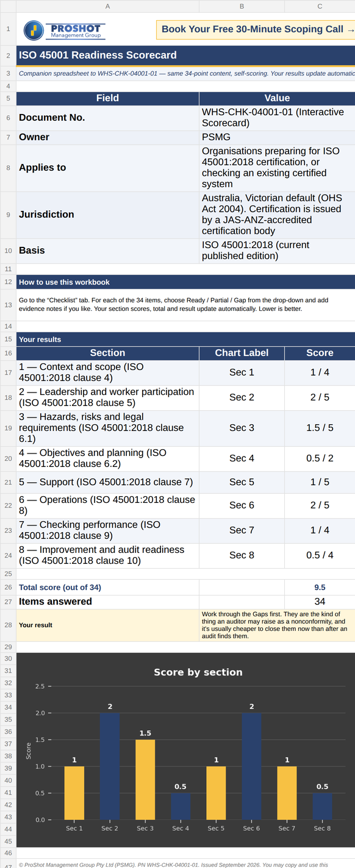Select row 17 header
The height and width of the screenshot is (868, 355).
tap(8, 372)
